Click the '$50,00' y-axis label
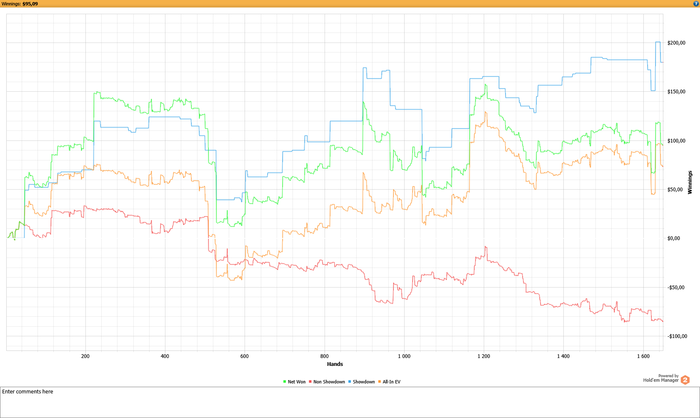700x418 pixels. 675,189
